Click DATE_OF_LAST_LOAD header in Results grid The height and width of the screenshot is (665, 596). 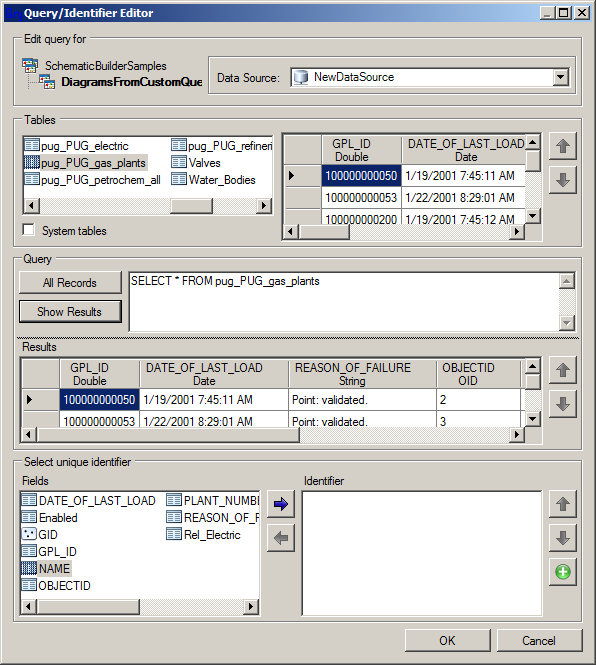pos(213,374)
